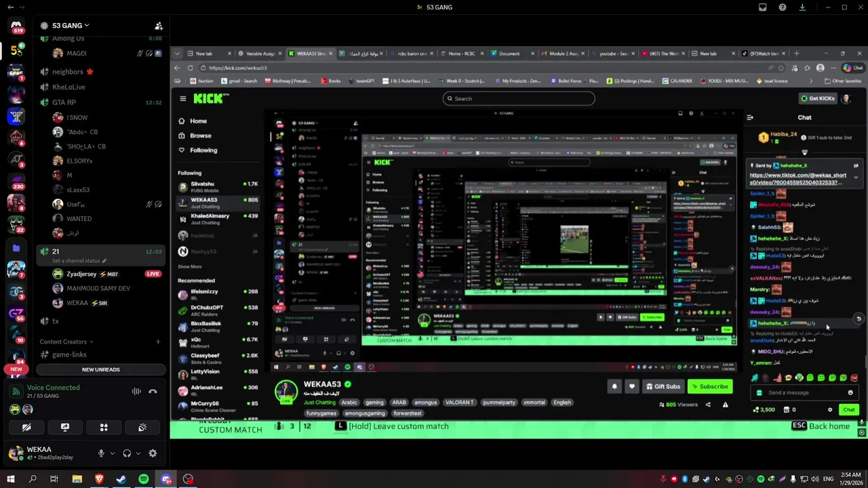Open Brave browser from the taskbar

[100, 479]
